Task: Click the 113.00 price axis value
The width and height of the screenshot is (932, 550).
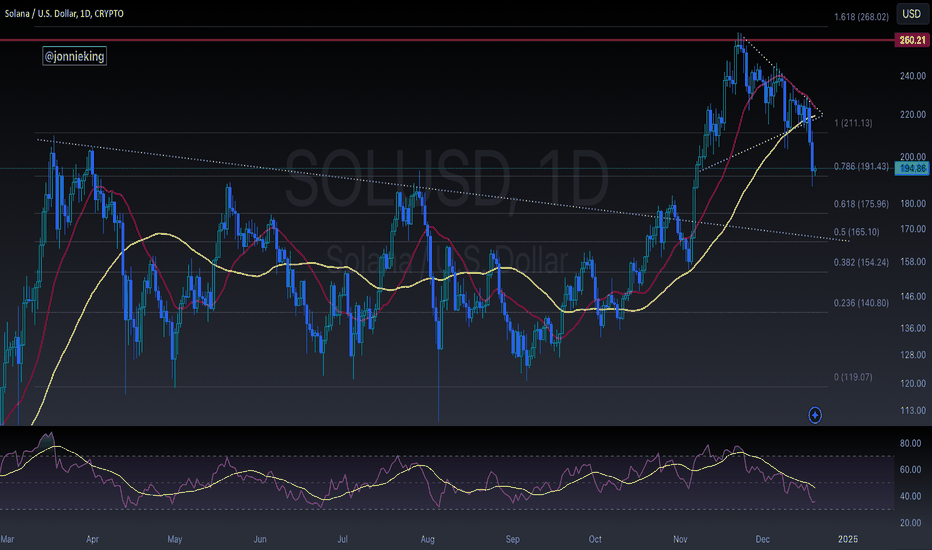Action: click(913, 411)
